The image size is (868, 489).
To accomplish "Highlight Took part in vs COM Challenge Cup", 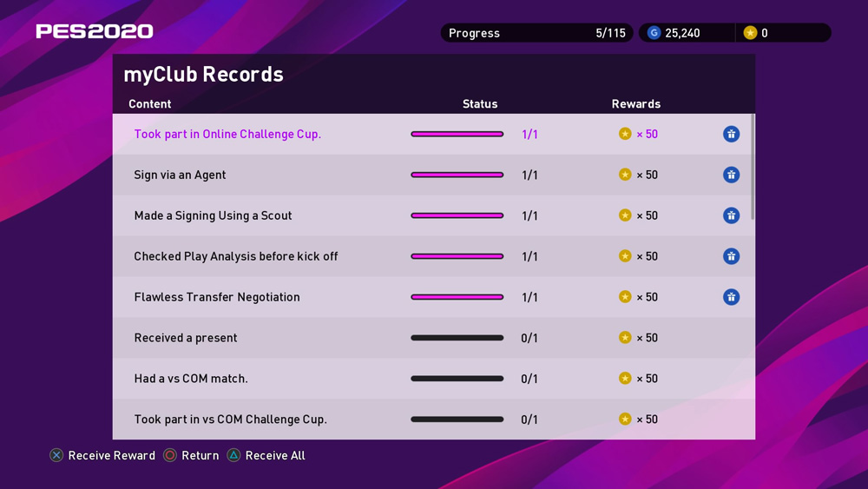I will coord(230,420).
